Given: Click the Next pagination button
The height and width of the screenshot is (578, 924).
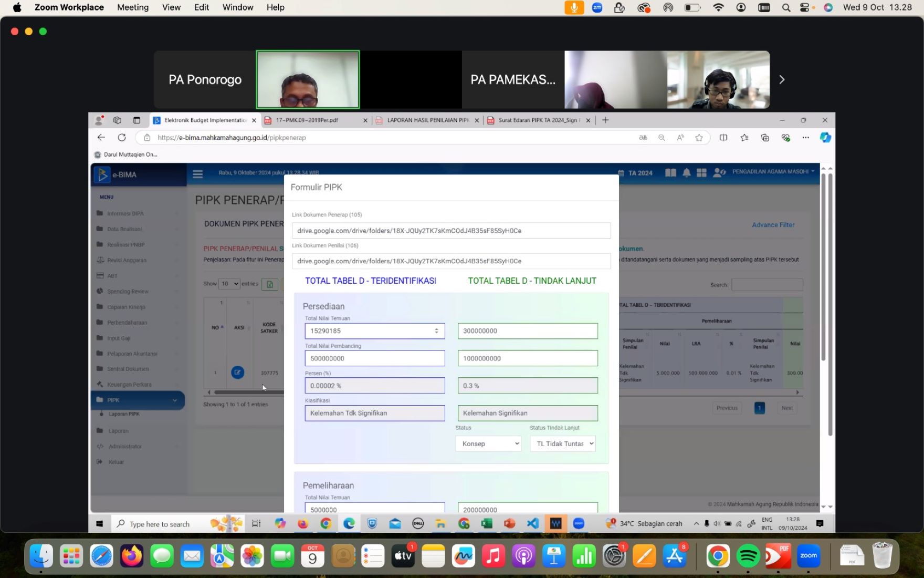Looking at the screenshot, I should pos(787,408).
